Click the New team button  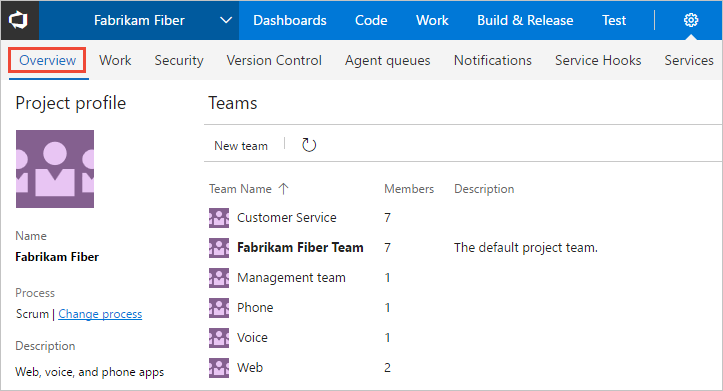(241, 146)
